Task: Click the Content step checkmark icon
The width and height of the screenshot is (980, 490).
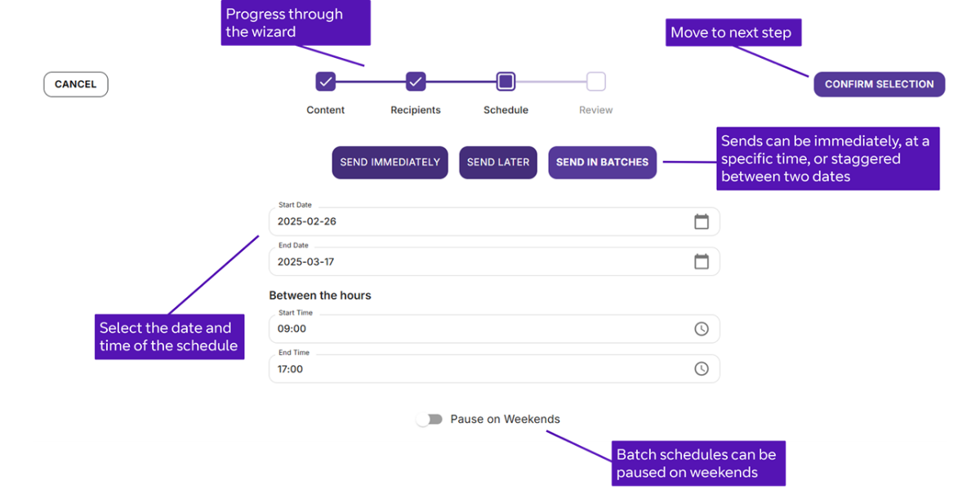Action: (x=325, y=82)
